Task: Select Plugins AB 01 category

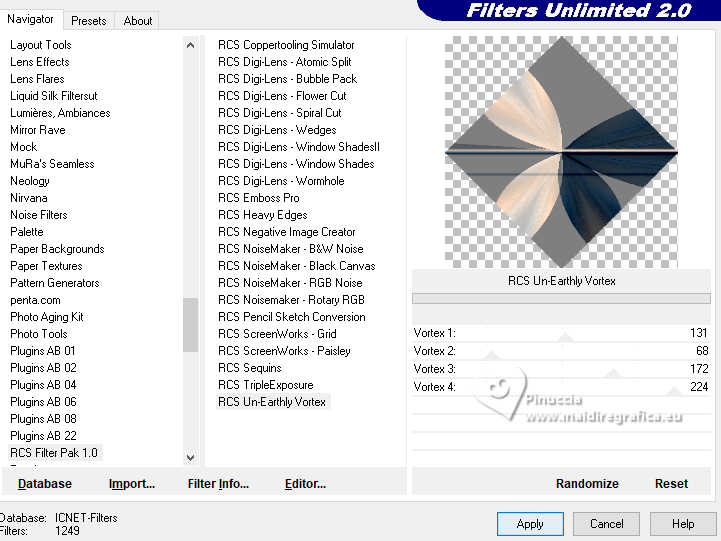Action: click(43, 351)
